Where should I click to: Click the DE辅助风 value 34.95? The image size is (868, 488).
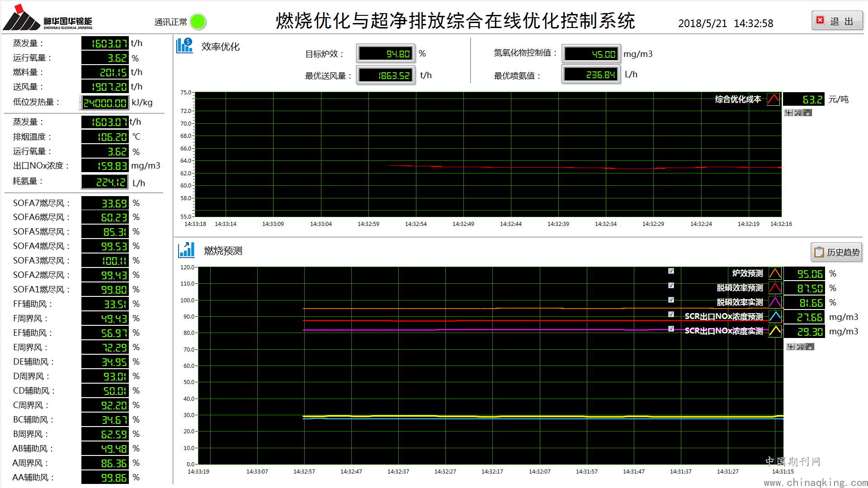click(x=105, y=362)
